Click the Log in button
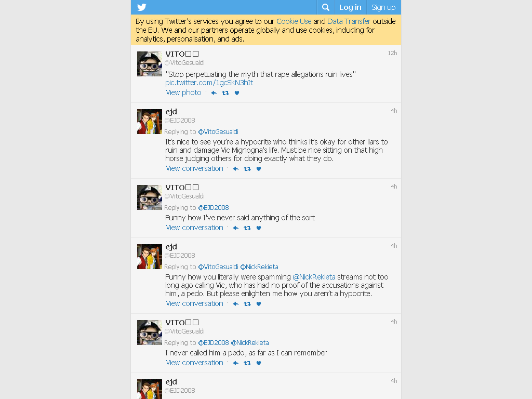Image resolution: width=532 pixels, height=399 pixels. (351, 7)
